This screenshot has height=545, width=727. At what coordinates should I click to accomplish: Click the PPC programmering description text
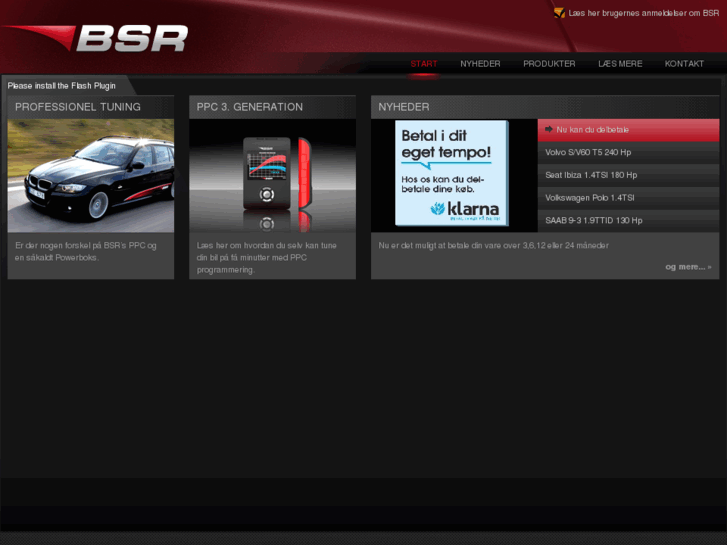point(267,257)
